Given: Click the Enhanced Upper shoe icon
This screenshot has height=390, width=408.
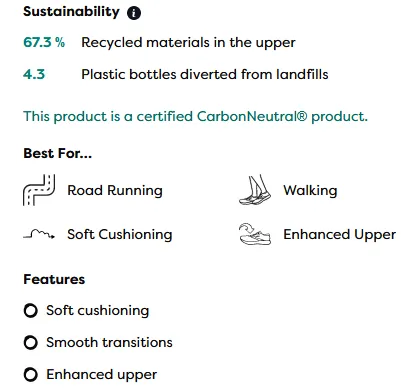Looking at the screenshot, I should pyautogui.click(x=255, y=234).
